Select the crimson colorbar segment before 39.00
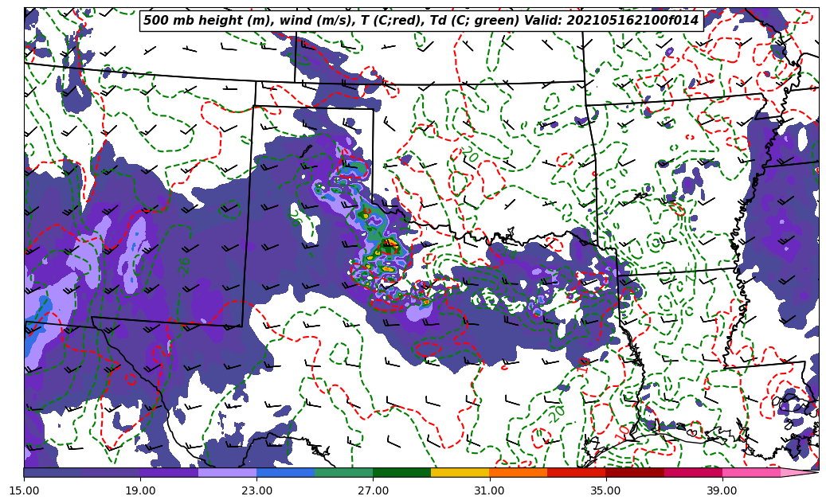This screenshot has width=826, height=504. coord(693,472)
